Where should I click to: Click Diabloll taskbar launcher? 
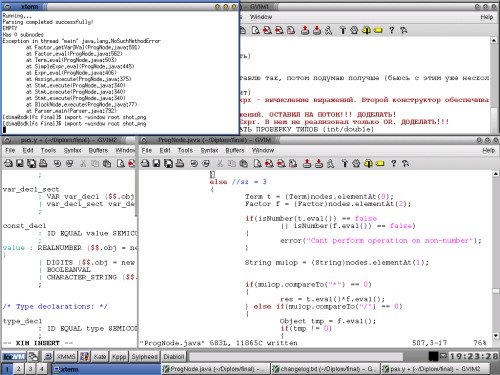[174, 357]
